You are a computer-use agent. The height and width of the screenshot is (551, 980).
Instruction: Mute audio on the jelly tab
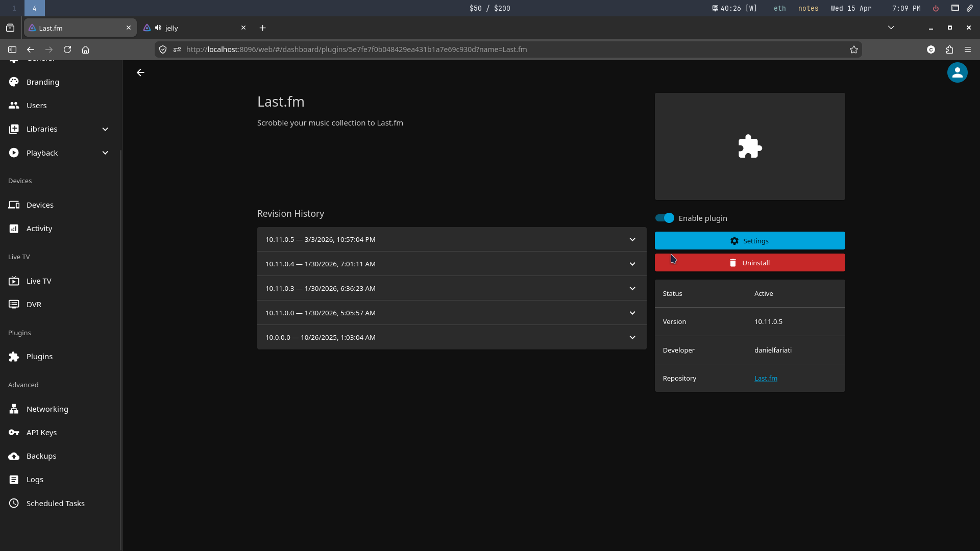[158, 28]
